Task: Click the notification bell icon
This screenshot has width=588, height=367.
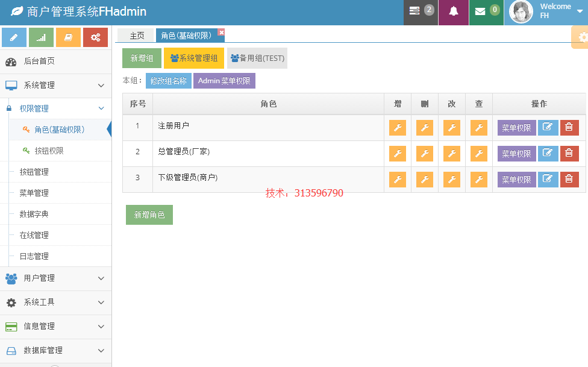Action: tap(454, 11)
